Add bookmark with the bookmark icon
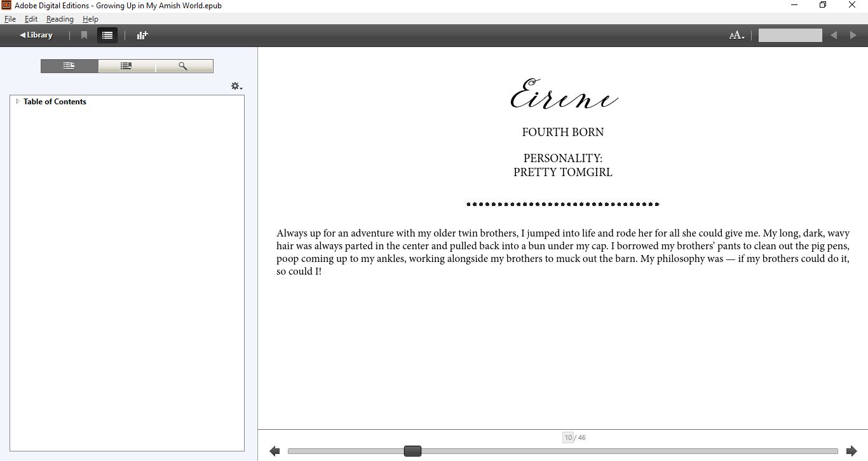 click(x=84, y=36)
